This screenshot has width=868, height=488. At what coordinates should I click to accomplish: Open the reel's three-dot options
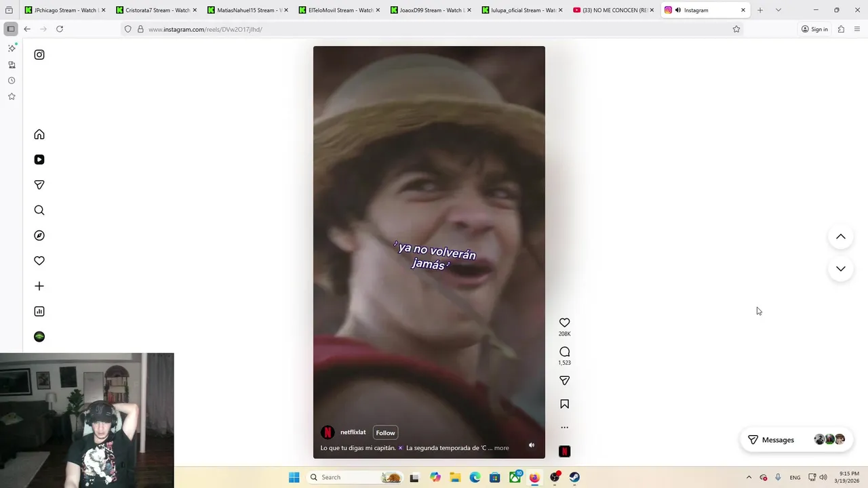point(564,428)
